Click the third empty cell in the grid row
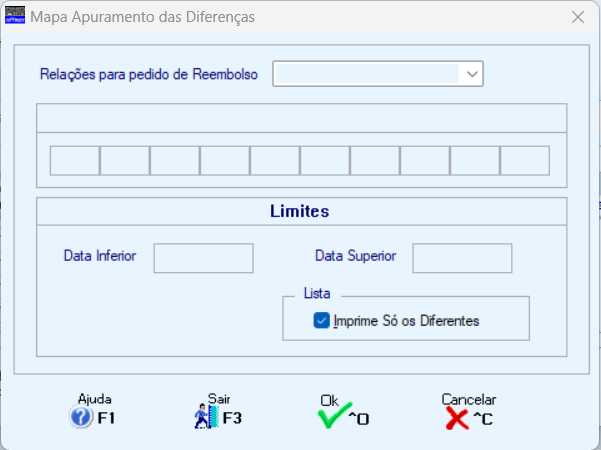 [x=175, y=161]
